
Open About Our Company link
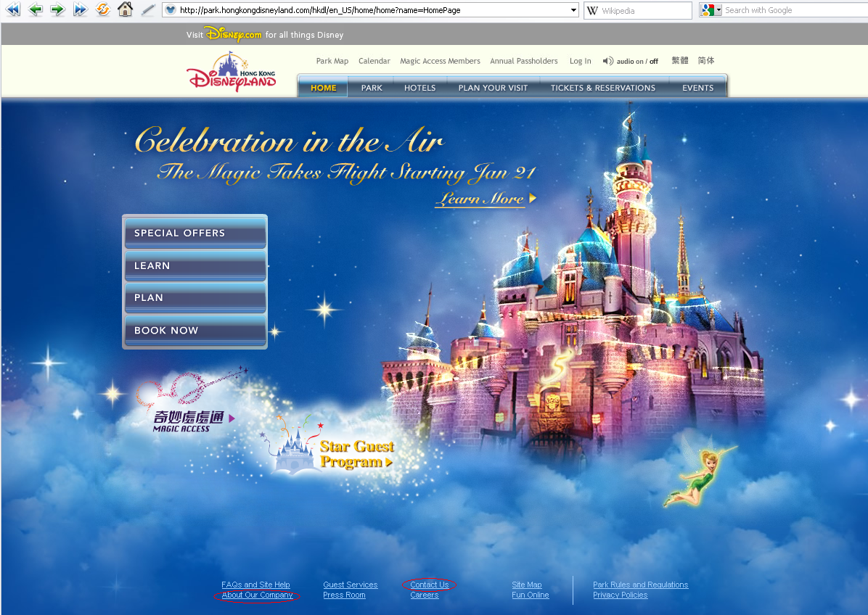click(x=258, y=595)
